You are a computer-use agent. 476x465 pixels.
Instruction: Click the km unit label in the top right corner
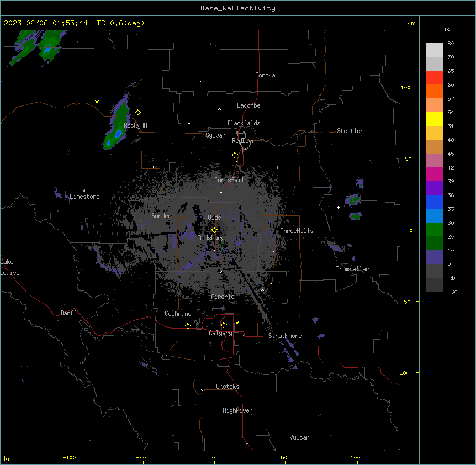[x=411, y=23]
